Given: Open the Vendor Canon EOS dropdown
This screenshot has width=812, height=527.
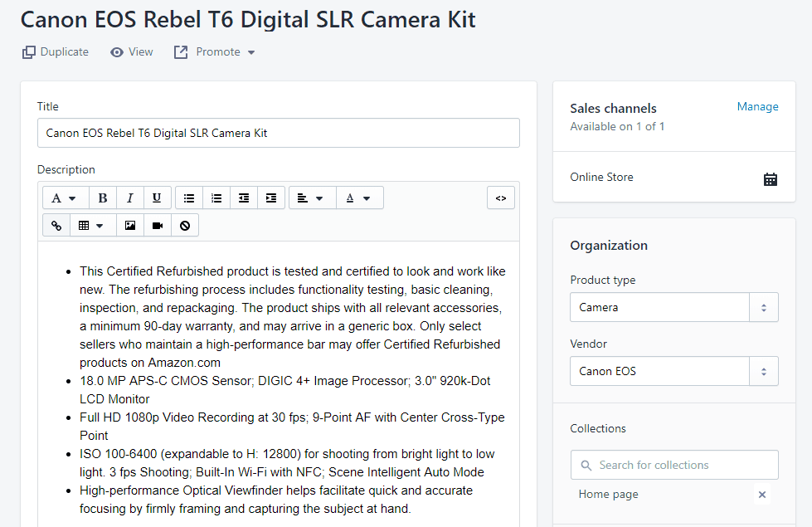Looking at the screenshot, I should (674, 371).
